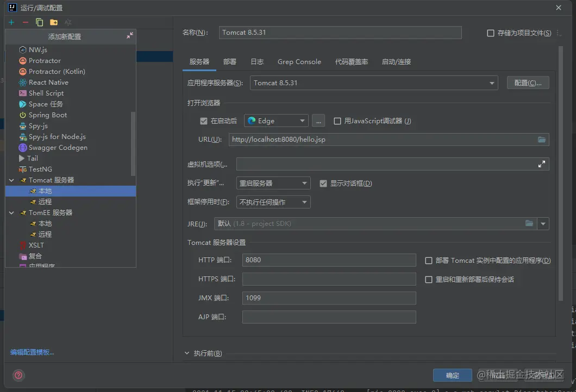Enable 重启和重新部署后保持会话 checkbox

pyautogui.click(x=428, y=280)
